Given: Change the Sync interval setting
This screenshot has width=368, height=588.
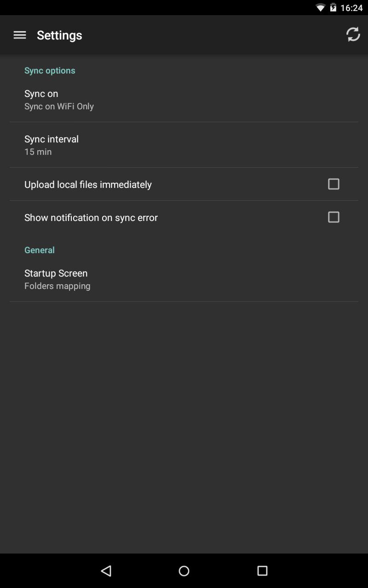Looking at the screenshot, I should 184,145.
